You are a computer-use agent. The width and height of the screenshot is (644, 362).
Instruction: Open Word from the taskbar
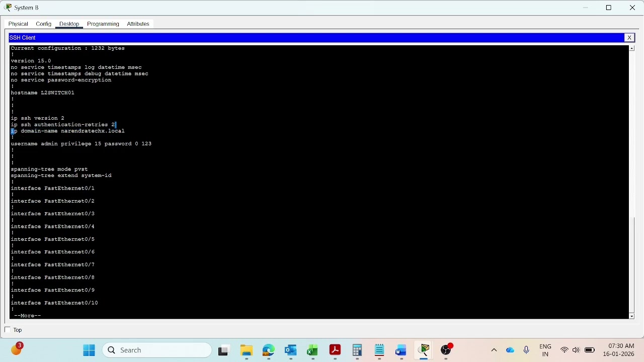pyautogui.click(x=401, y=350)
